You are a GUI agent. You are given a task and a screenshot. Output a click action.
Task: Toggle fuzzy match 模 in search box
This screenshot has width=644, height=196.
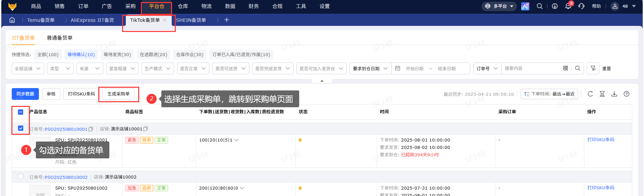click(x=566, y=68)
